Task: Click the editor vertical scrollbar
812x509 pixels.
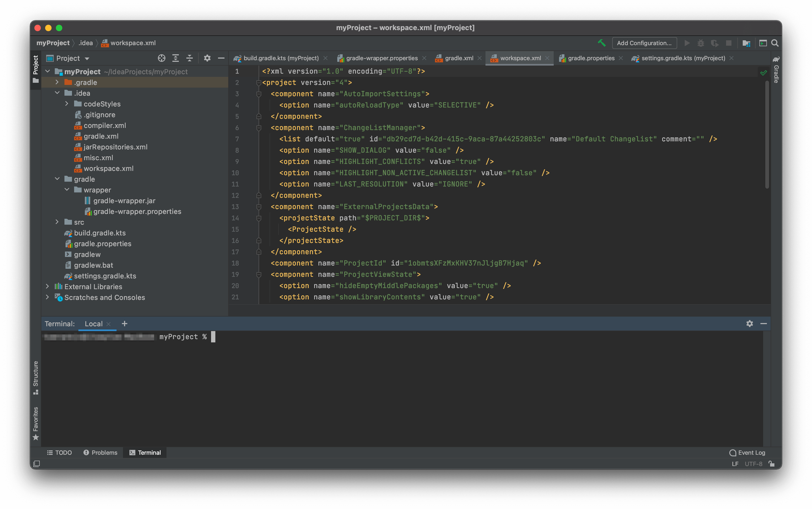Action: pos(767,135)
